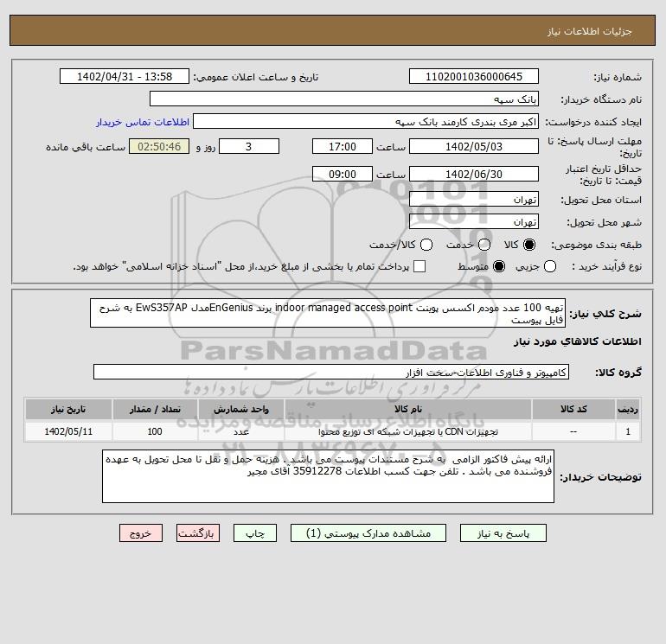Viewport: 666px width, 644px height.
Task: Click the بازگشت back button
Action: tap(198, 533)
